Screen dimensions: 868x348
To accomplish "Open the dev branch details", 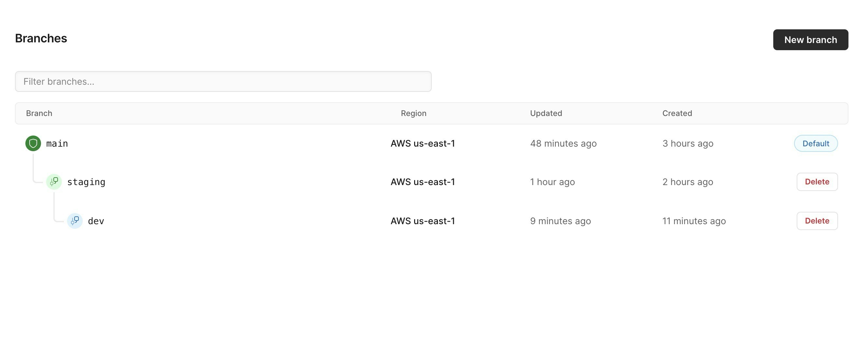I will [96, 221].
